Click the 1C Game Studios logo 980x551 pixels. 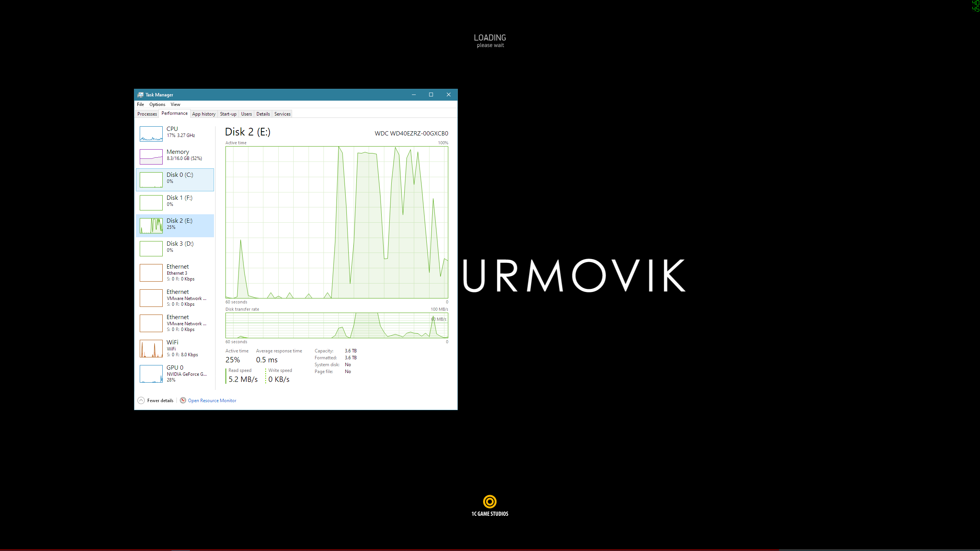click(490, 505)
